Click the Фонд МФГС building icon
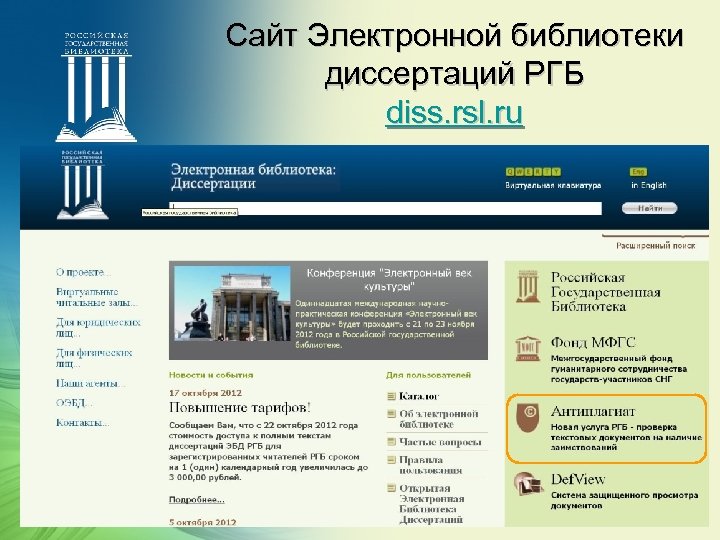Image resolution: width=720 pixels, height=540 pixels. coord(528,349)
